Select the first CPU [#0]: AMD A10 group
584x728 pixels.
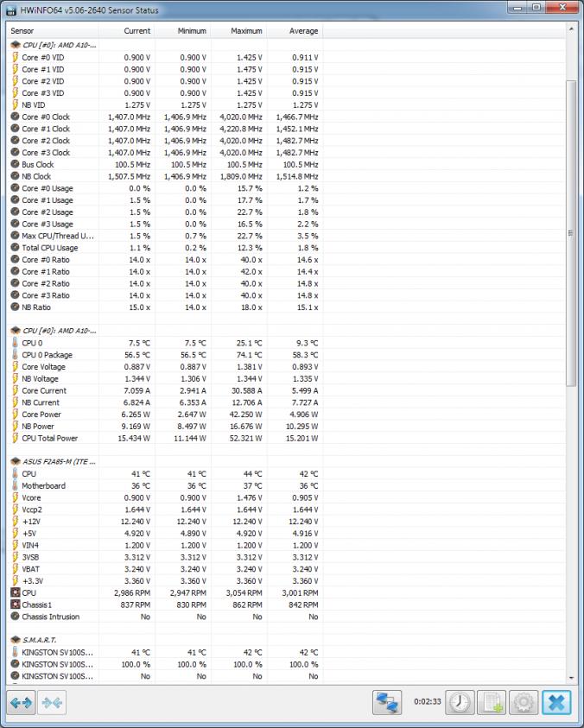pos(59,45)
